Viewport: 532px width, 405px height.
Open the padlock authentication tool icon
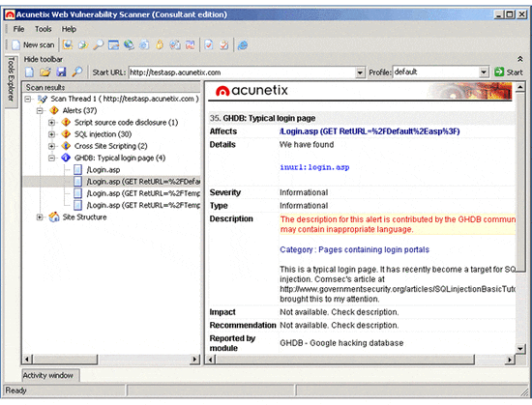[x=160, y=44]
